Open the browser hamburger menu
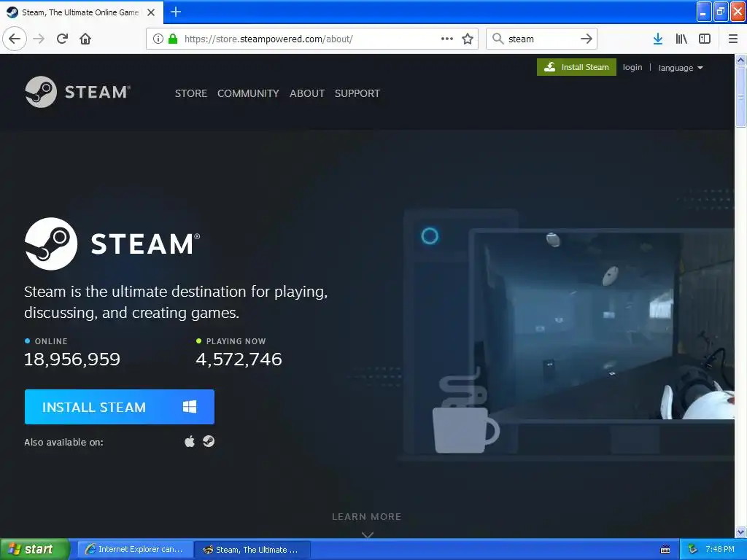Viewport: 747px width, 560px height. point(733,39)
